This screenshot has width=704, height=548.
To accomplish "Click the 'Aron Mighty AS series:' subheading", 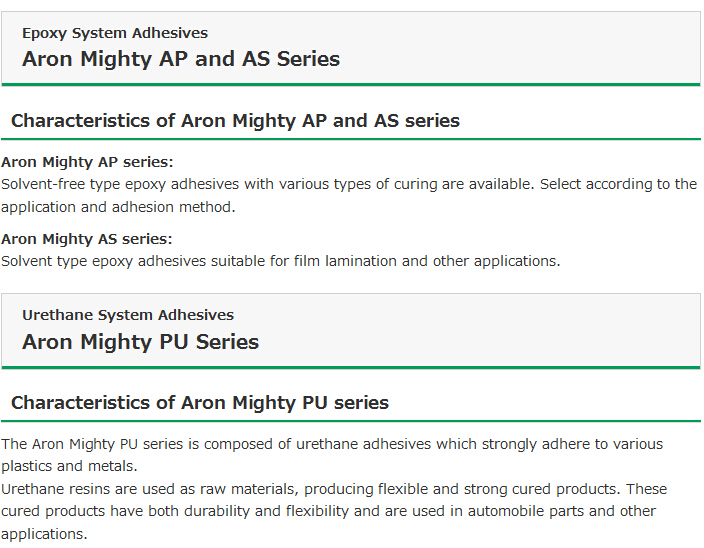I will pos(87,239).
